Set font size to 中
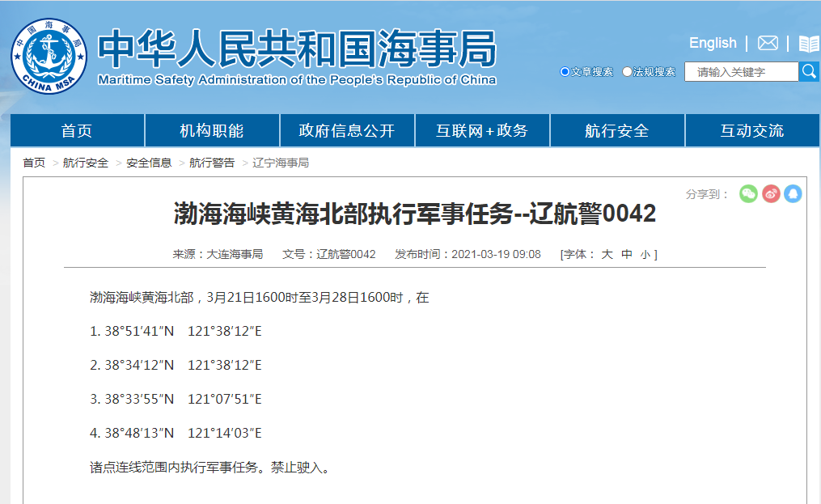821x504 pixels. tap(627, 254)
